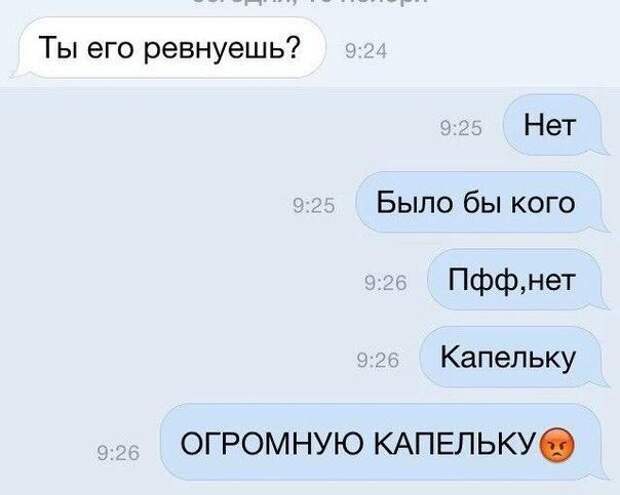Click the 9:26 timestamp beside lowercase 'Капельку'
Screen dimensions: 620x495
click(378, 360)
